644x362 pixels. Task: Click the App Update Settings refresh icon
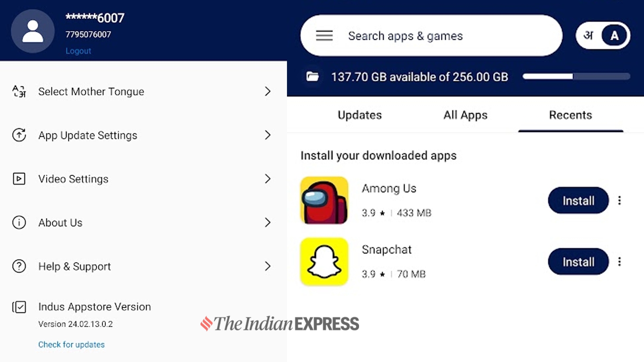(19, 136)
